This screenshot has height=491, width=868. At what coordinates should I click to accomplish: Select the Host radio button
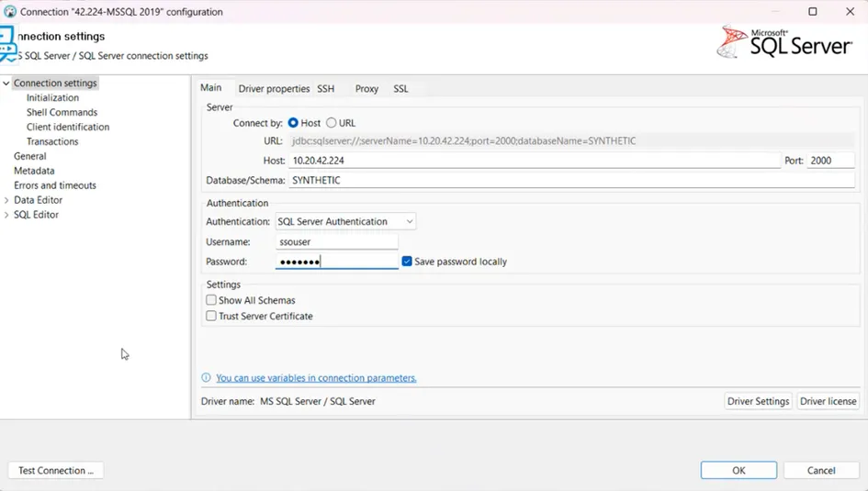(293, 123)
